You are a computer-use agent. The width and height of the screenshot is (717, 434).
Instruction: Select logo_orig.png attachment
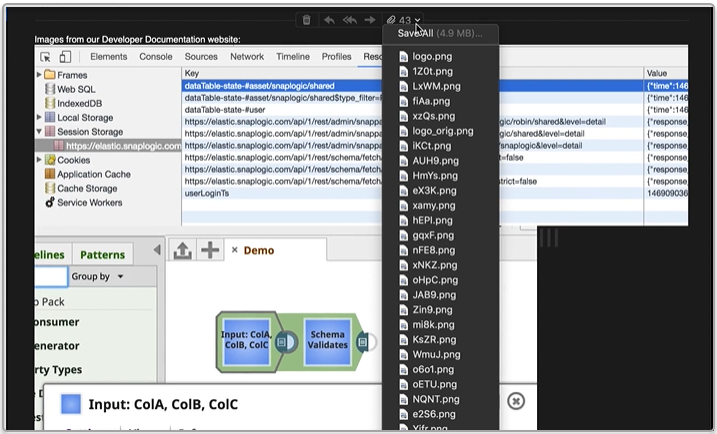442,131
